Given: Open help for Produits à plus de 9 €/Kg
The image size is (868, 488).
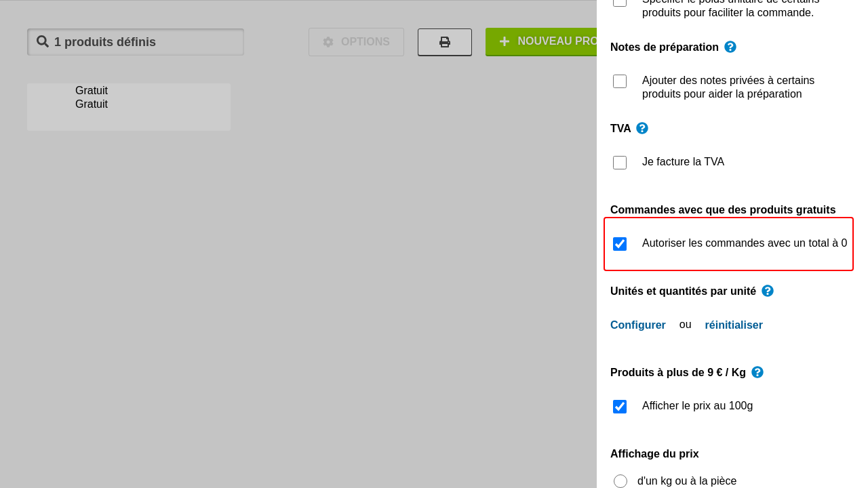Looking at the screenshot, I should click(x=757, y=372).
